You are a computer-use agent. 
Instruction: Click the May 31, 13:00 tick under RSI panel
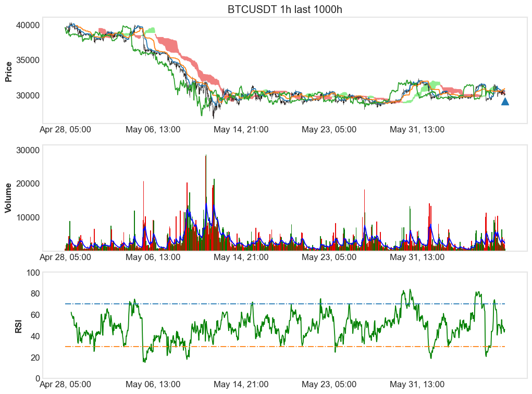[418, 382]
